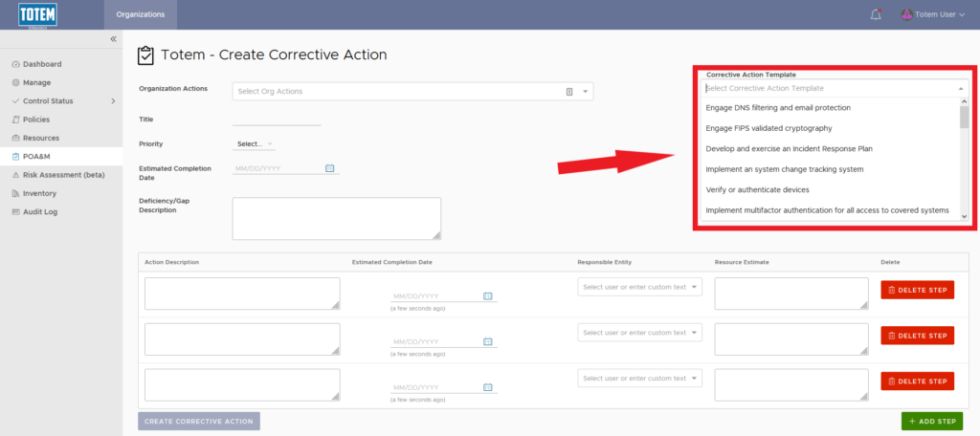The image size is (980, 436).
Task: Click the CREATE CORRECTIVE ACTION button
Action: pos(199,421)
